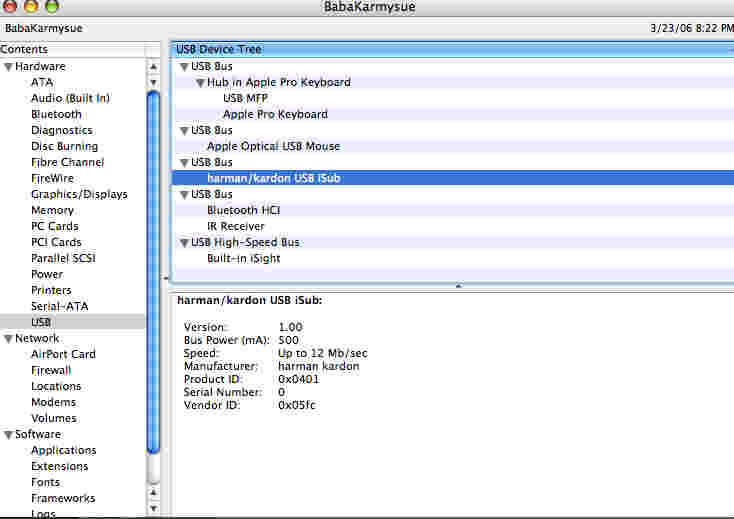Select Locations under Network
Screen dimensions: 734x519
56,386
